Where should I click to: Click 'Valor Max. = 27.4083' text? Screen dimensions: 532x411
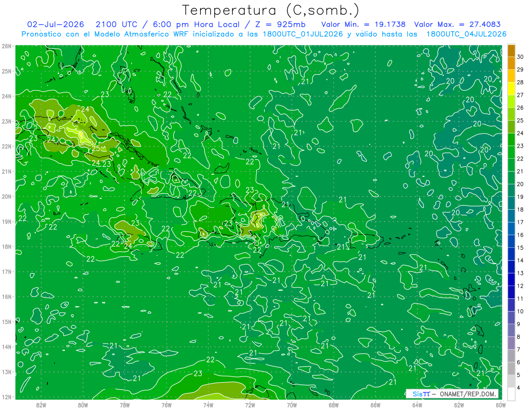[458, 24]
